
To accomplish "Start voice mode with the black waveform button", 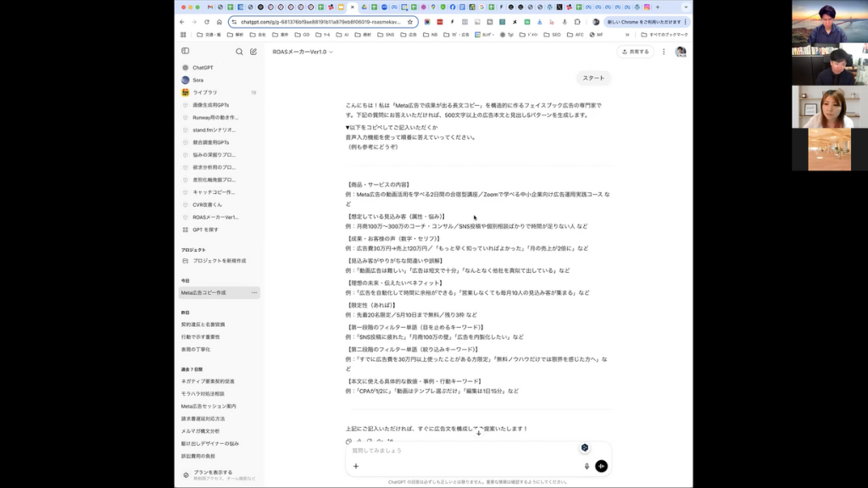I will (601, 467).
